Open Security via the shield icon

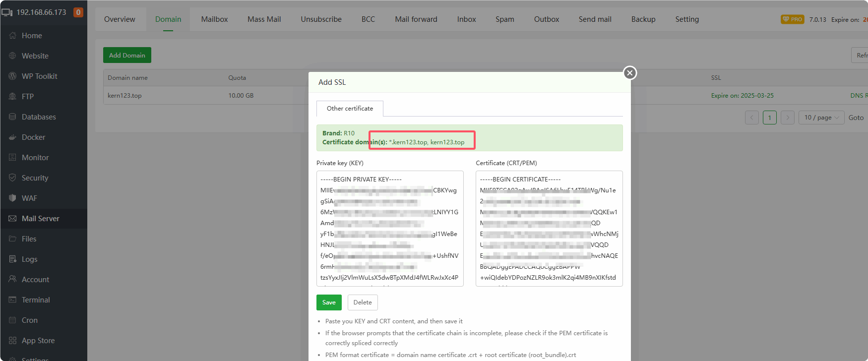point(12,178)
